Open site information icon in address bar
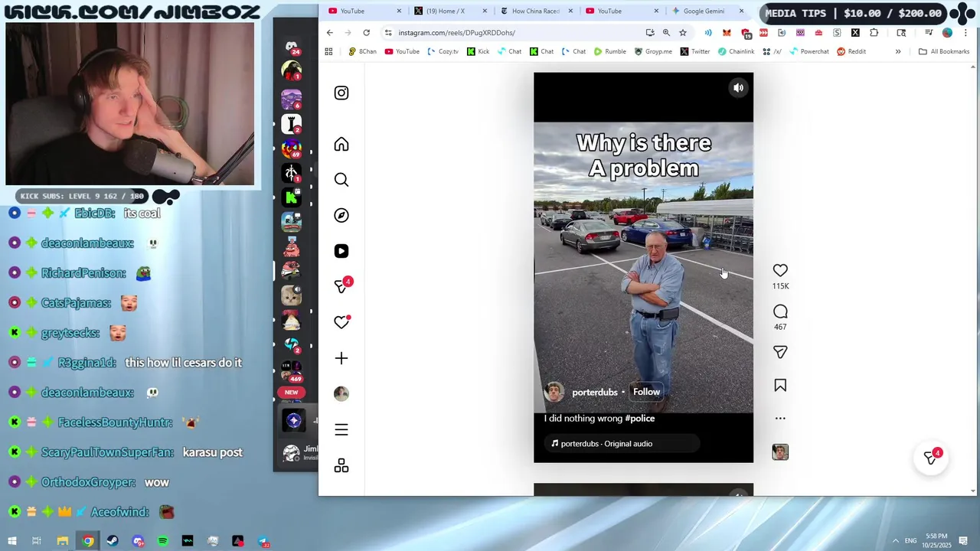 coord(388,33)
